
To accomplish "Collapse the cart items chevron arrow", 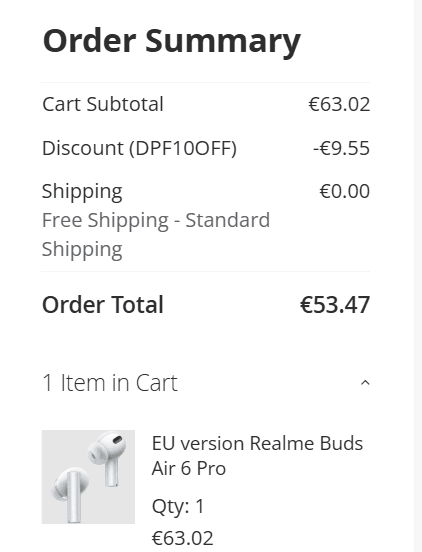I will point(365,383).
